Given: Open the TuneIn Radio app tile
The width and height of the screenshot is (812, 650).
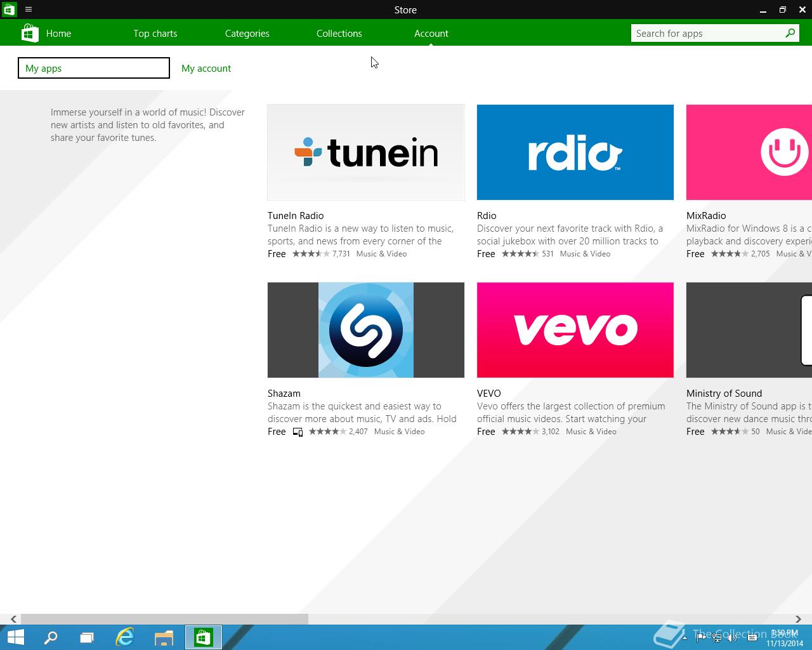Looking at the screenshot, I should coord(366,152).
